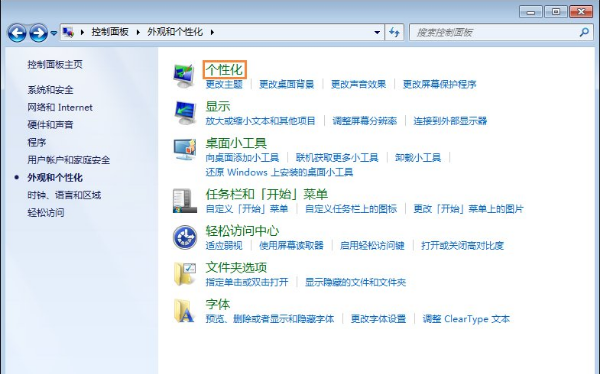The image size is (600, 374).
Task: Click the 自定义任务栏上的图标 link
Action: (351, 209)
